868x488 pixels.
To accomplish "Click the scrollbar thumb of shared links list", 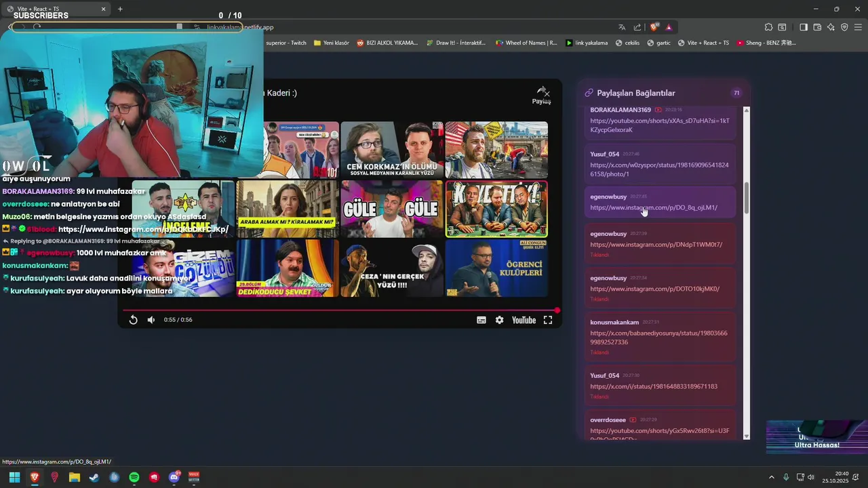I will point(747,197).
